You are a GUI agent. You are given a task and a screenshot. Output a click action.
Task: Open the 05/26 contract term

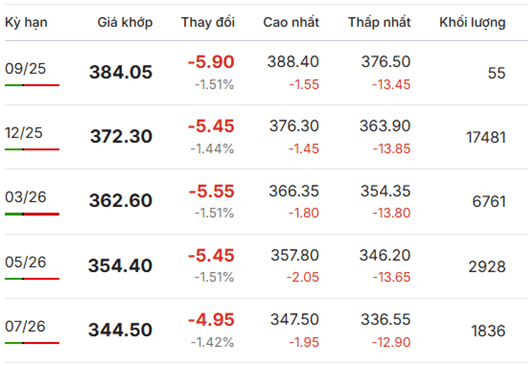tap(25, 262)
